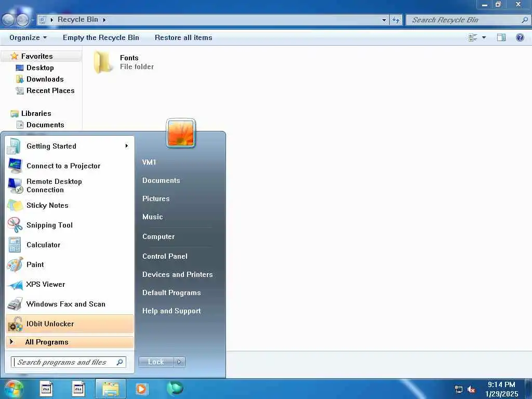532x399 pixels.
Task: Expand arrow after Recycle Bin breadcrumb
Action: pyautogui.click(x=104, y=20)
